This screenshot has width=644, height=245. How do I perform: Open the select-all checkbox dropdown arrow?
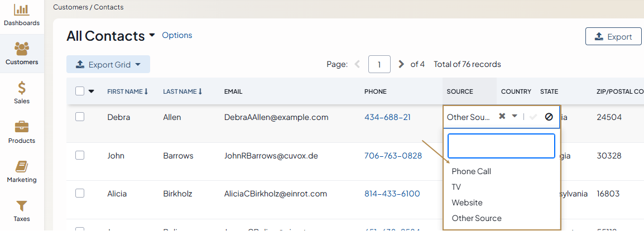click(x=92, y=92)
